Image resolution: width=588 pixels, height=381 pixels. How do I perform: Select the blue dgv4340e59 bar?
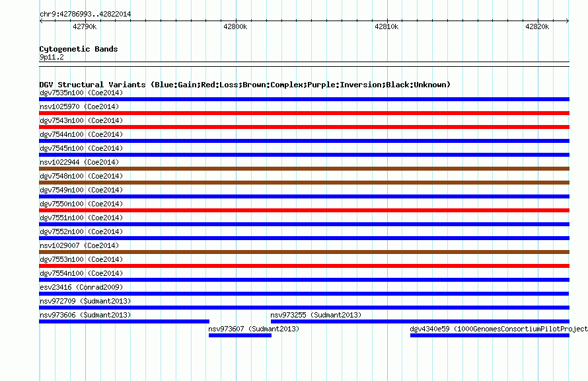(490, 335)
